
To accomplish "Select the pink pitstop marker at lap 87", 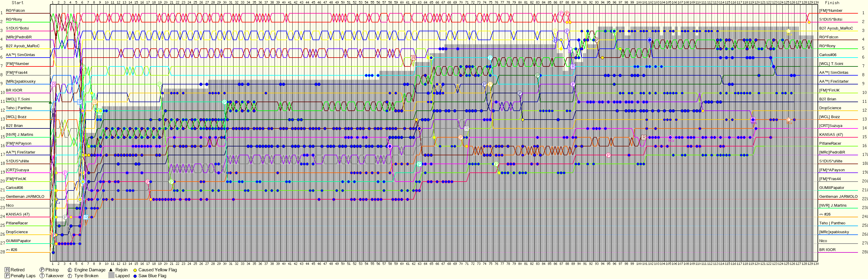I will tap(561, 14).
